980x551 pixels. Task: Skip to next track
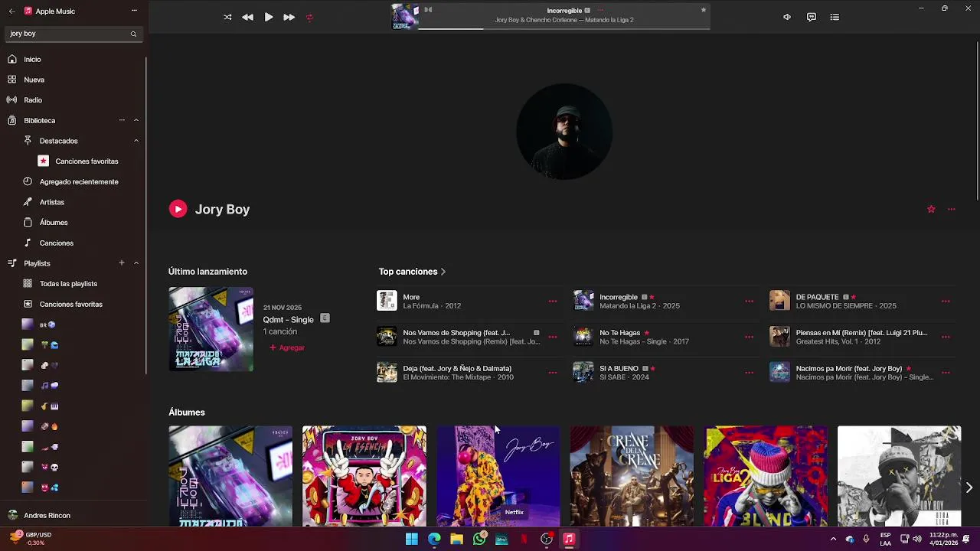(x=289, y=17)
